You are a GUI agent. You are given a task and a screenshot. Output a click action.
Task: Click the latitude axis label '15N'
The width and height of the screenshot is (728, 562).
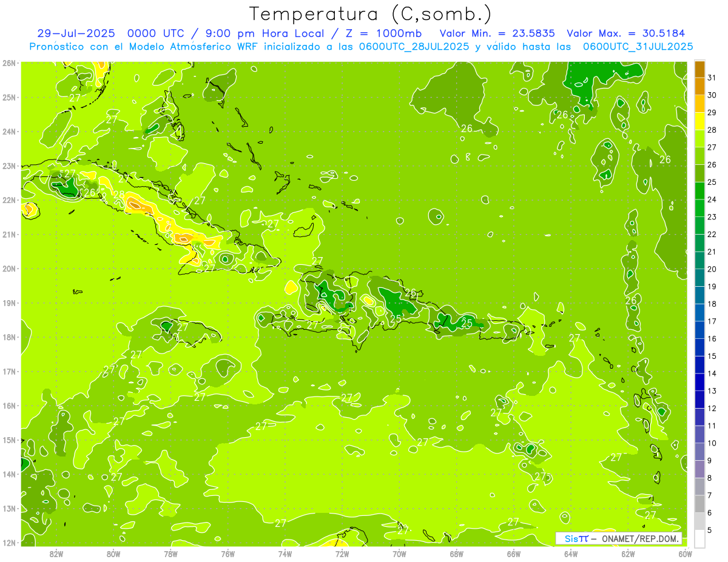[8, 440]
